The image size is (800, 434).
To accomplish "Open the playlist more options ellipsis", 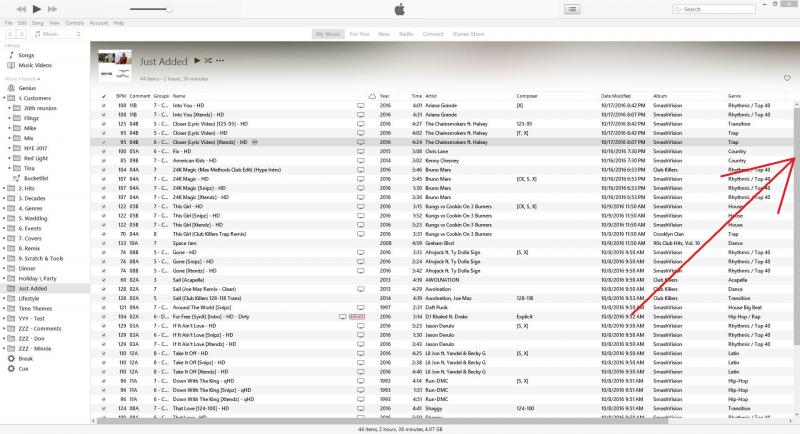I will pos(220,61).
